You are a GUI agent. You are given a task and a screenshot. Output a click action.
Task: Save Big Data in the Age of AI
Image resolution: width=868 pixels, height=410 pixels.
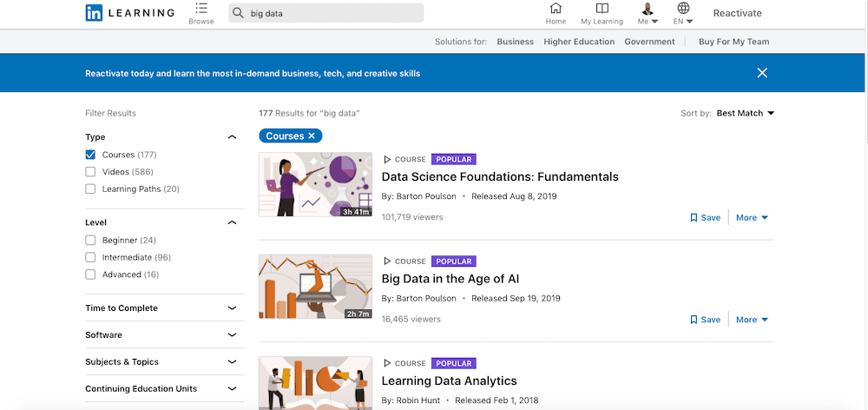(705, 320)
